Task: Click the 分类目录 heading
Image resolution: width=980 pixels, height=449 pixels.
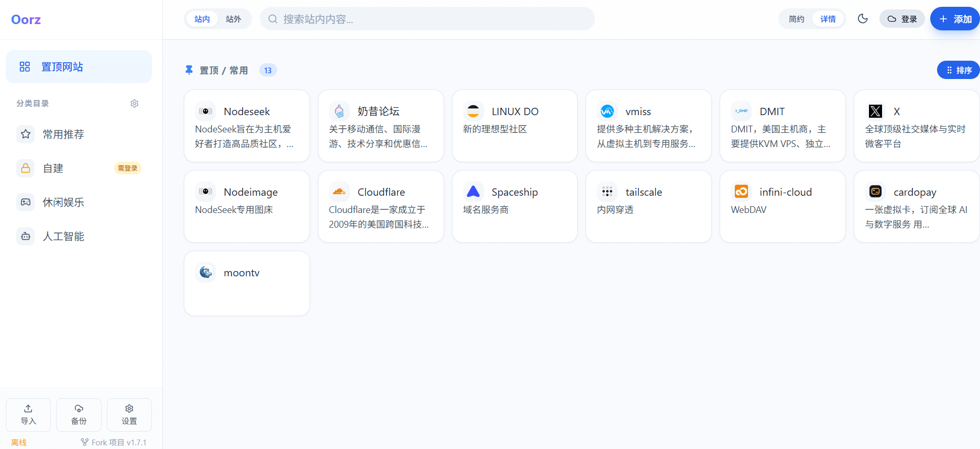Action: (x=32, y=104)
